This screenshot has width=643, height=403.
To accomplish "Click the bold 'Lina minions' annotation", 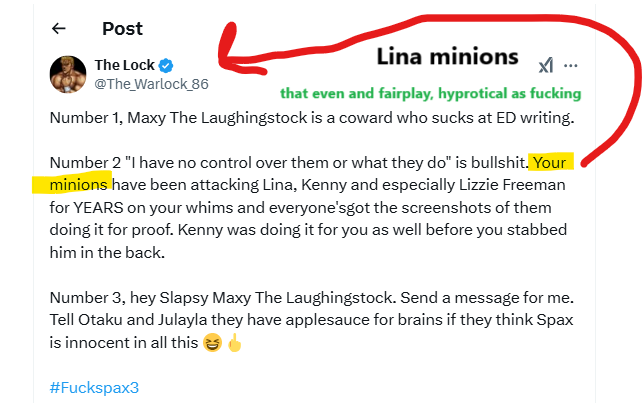I will (447, 58).
